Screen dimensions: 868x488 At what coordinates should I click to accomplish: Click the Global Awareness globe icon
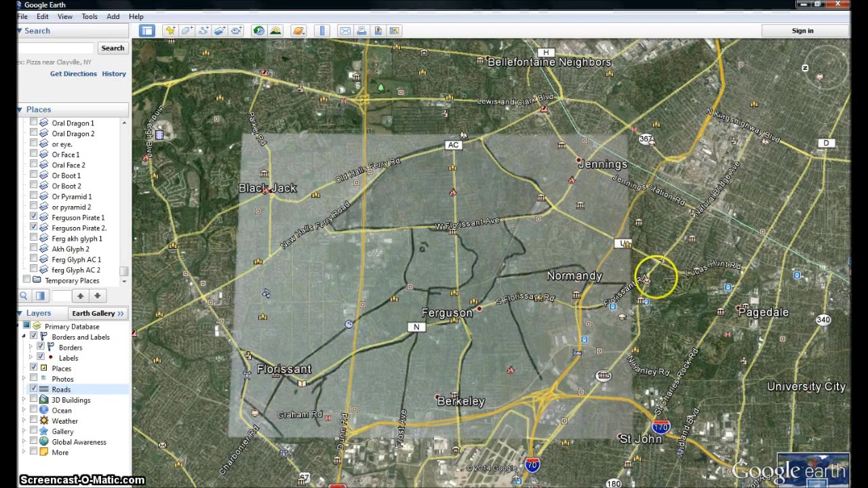(x=44, y=442)
